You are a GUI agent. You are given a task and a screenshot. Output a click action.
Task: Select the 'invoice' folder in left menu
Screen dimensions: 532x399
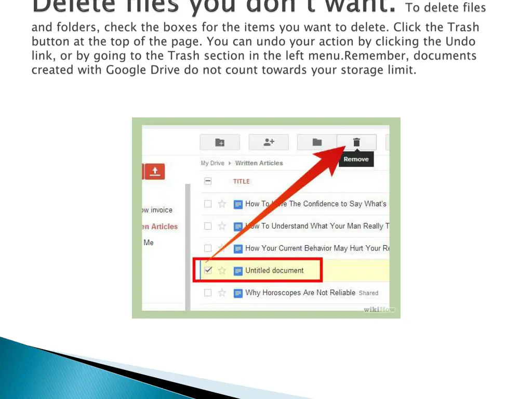coord(157,210)
